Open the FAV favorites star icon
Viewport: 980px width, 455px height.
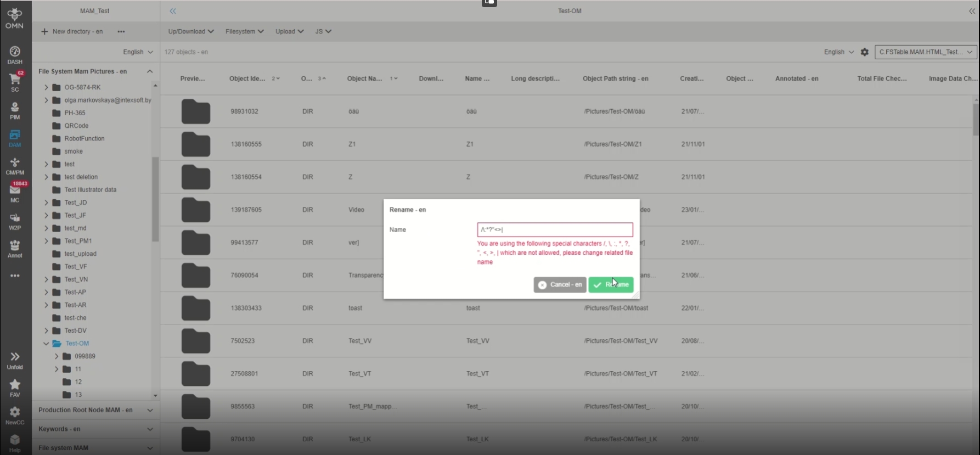pos(15,387)
